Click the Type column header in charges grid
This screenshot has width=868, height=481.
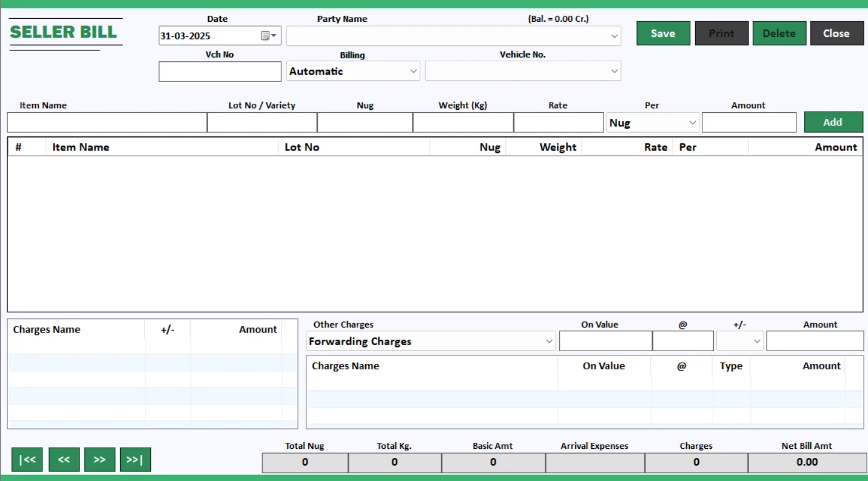(731, 366)
